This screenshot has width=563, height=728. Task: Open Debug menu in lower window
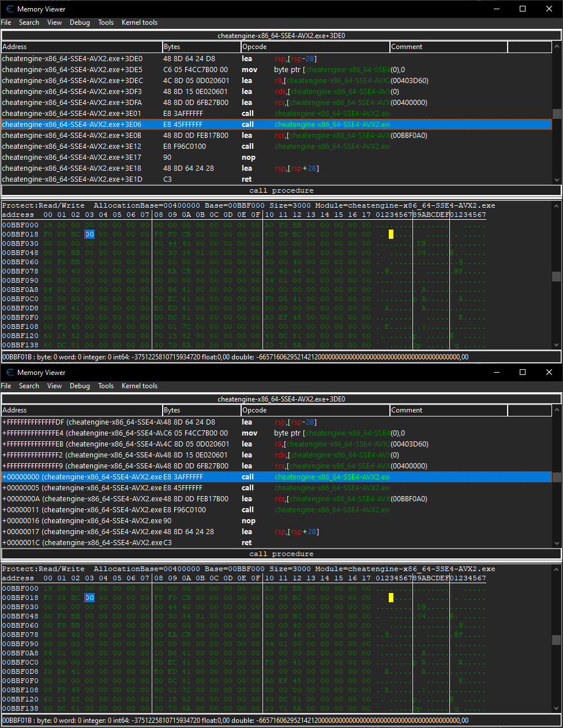click(x=80, y=386)
